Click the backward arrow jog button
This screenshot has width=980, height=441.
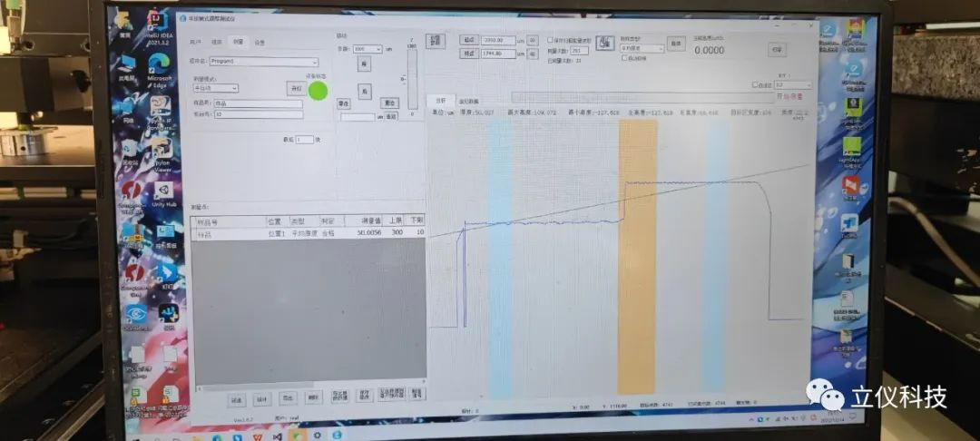[x=363, y=92]
